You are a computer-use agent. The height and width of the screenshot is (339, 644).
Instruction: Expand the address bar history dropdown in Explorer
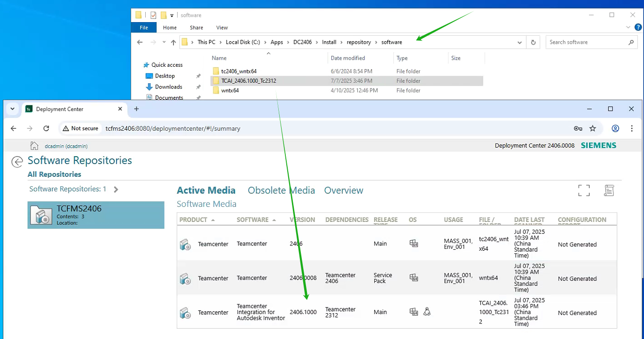519,42
